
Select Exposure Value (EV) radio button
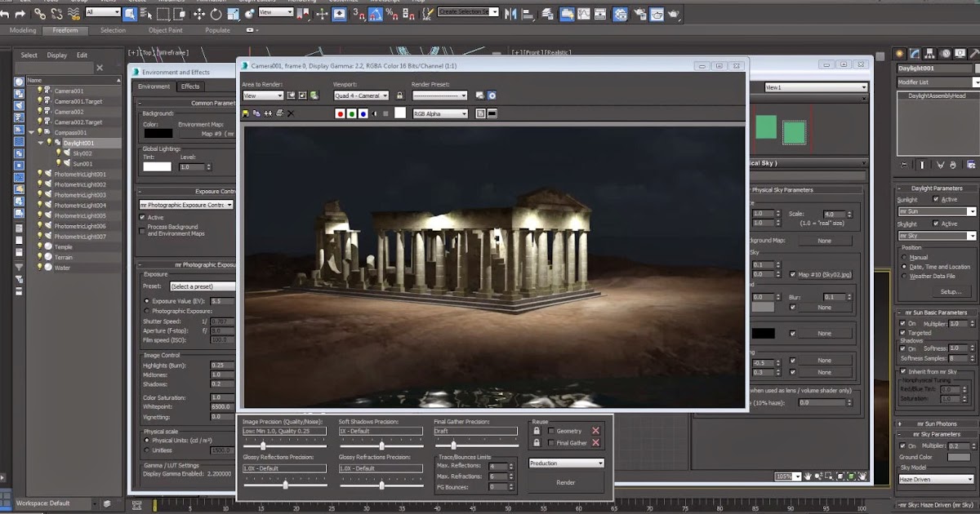146,301
